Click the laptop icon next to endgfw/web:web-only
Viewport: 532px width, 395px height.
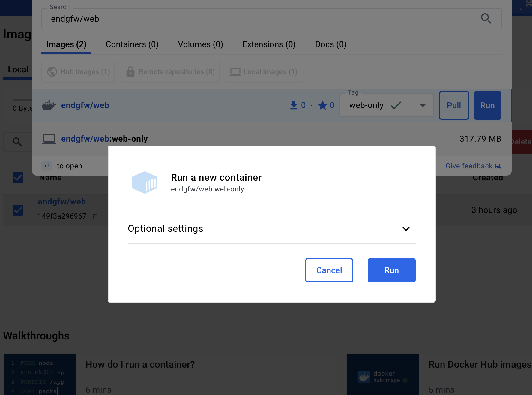click(49, 139)
